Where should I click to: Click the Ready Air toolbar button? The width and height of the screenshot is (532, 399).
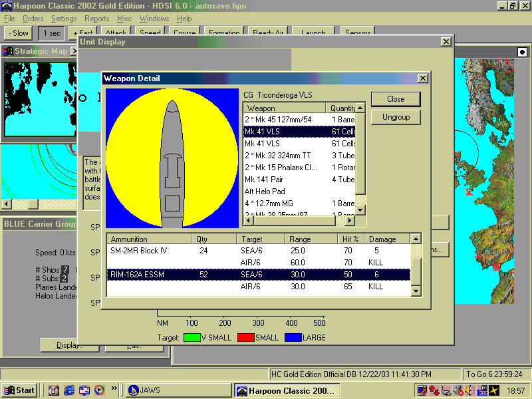coord(268,31)
